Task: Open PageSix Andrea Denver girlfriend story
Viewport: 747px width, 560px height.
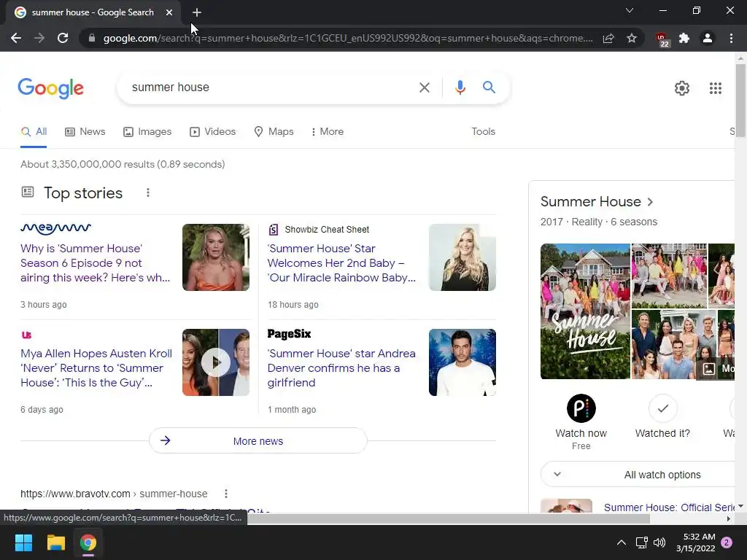Action: pyautogui.click(x=341, y=368)
